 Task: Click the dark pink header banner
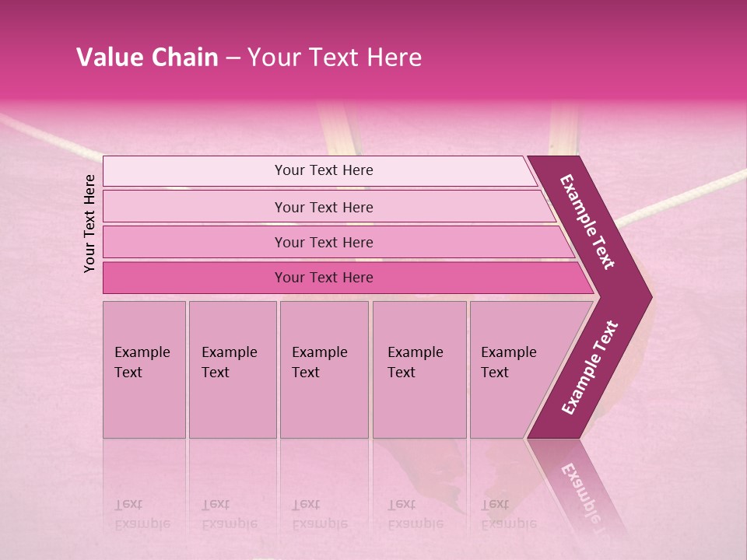coord(373,50)
